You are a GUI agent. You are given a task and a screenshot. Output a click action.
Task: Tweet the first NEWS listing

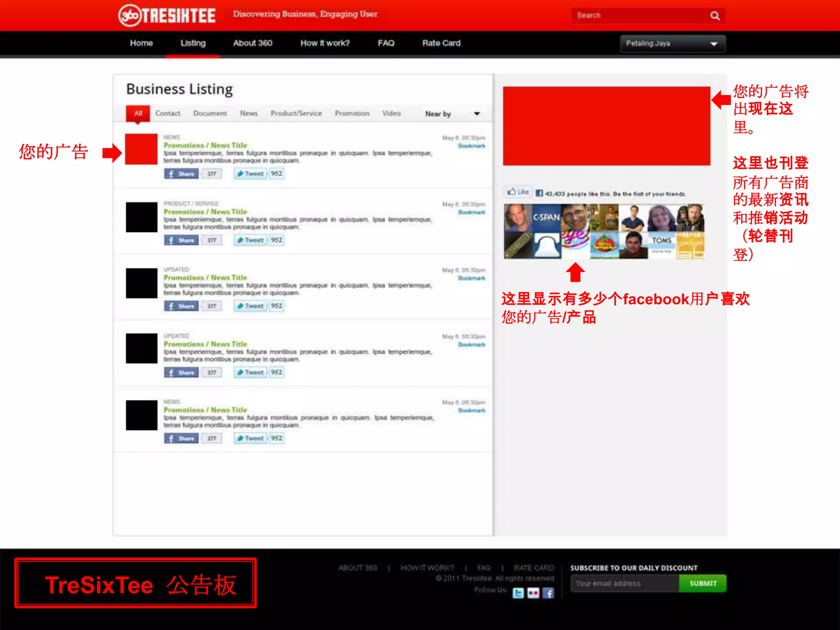click(250, 174)
